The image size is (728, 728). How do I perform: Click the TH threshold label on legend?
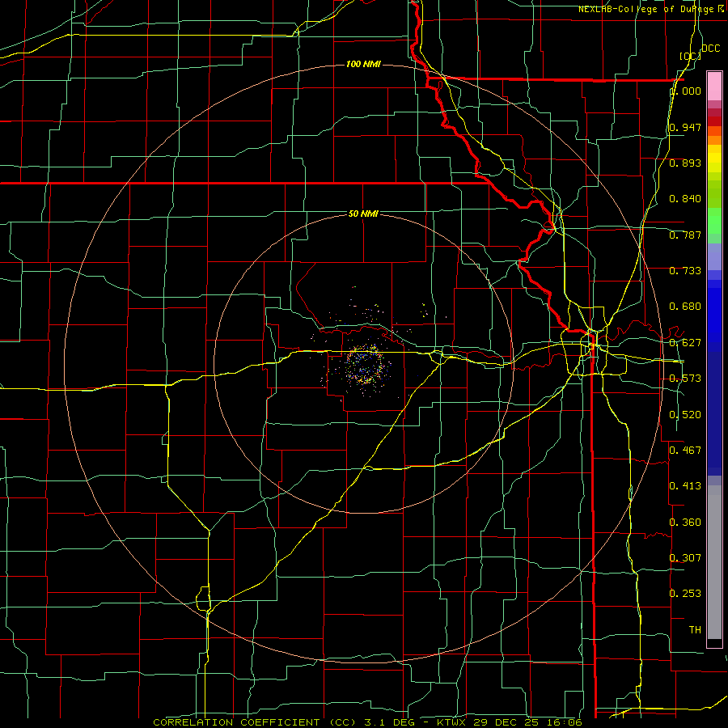pyautogui.click(x=695, y=630)
